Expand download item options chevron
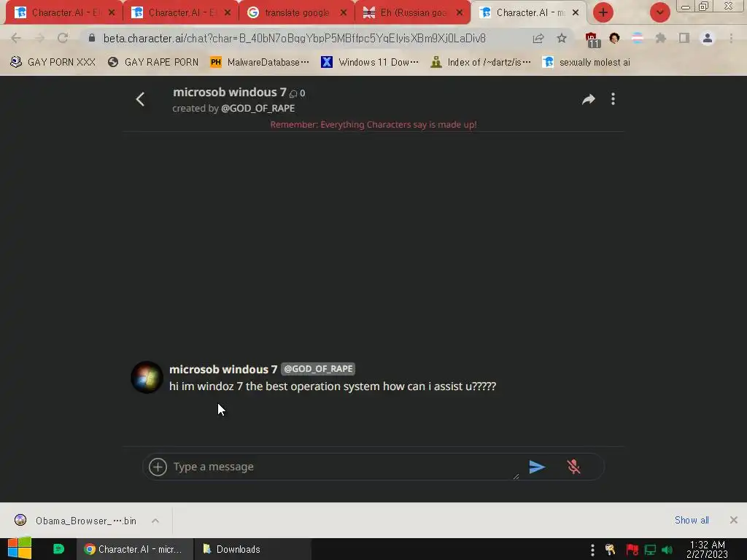This screenshot has height=560, width=747. tap(155, 521)
